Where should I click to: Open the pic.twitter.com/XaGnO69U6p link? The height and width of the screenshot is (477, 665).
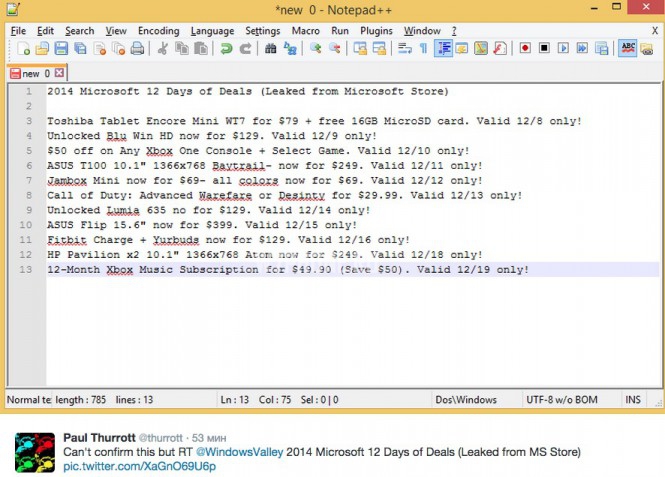[x=140, y=466]
